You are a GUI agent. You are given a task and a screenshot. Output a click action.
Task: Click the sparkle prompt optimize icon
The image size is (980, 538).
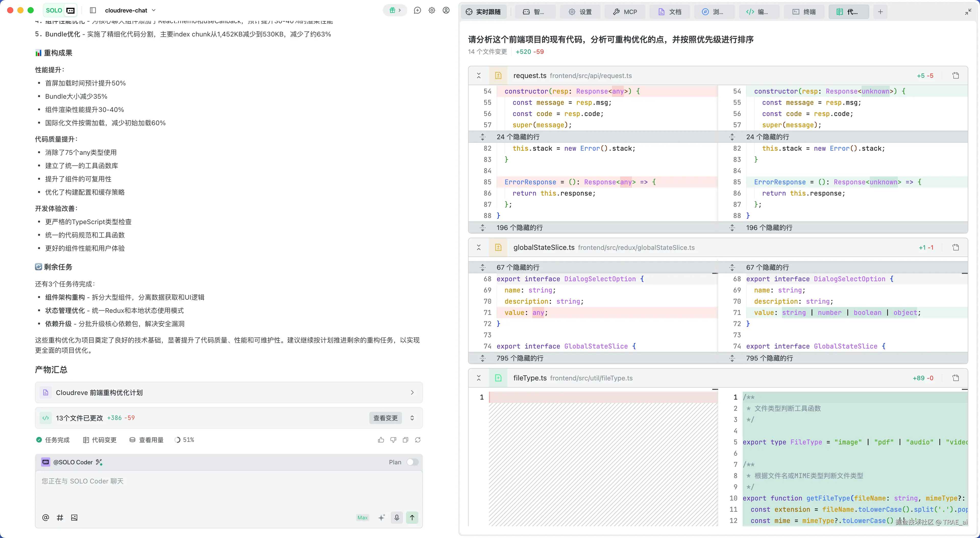click(x=382, y=517)
